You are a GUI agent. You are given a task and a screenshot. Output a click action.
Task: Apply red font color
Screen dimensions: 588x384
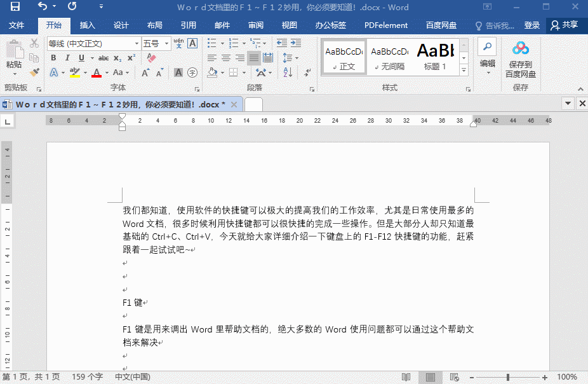pyautogui.click(x=97, y=72)
